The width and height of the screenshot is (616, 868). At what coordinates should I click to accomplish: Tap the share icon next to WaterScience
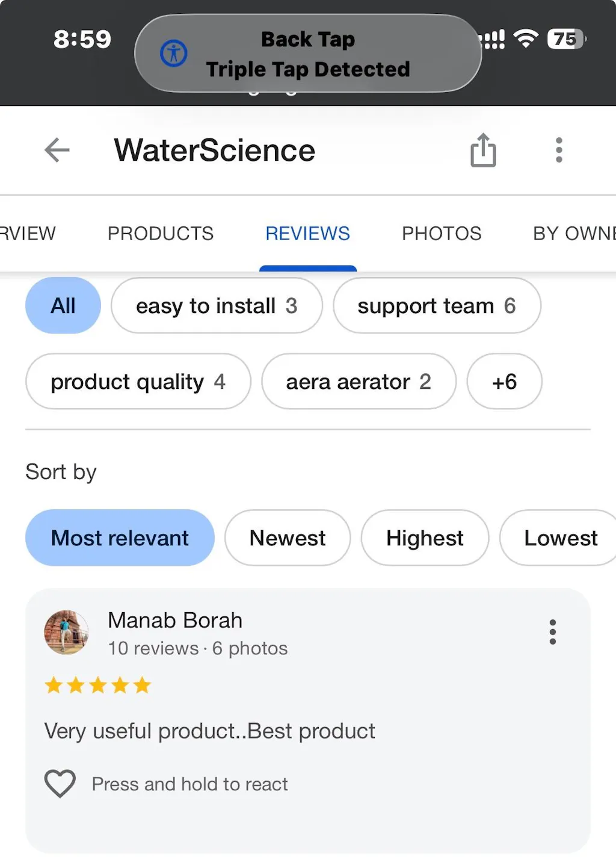tap(483, 150)
